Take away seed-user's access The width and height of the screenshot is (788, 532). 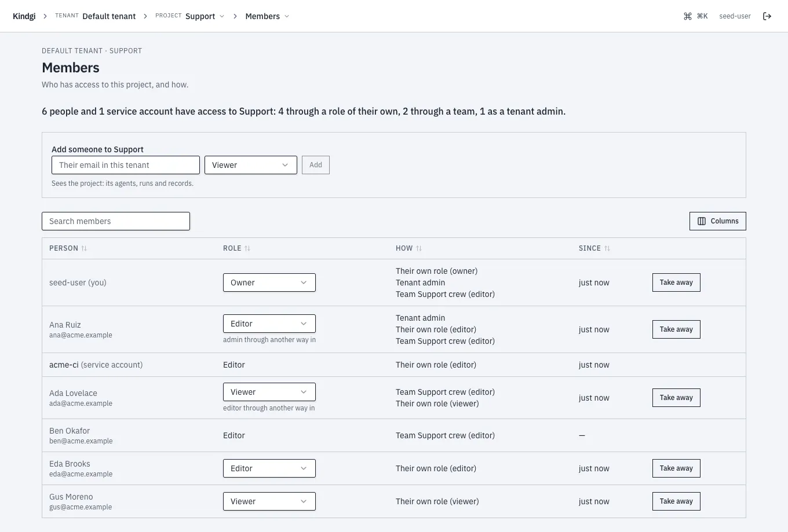(676, 282)
